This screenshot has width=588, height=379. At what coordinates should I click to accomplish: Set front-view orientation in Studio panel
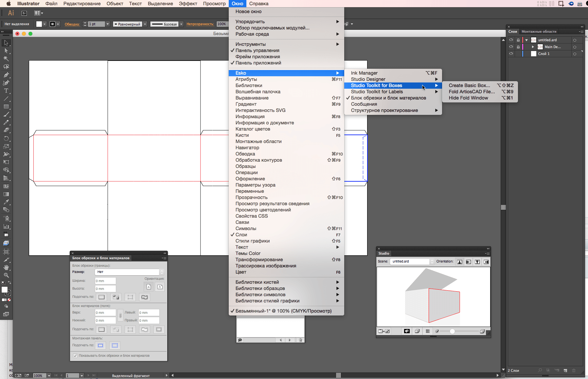[460, 262]
